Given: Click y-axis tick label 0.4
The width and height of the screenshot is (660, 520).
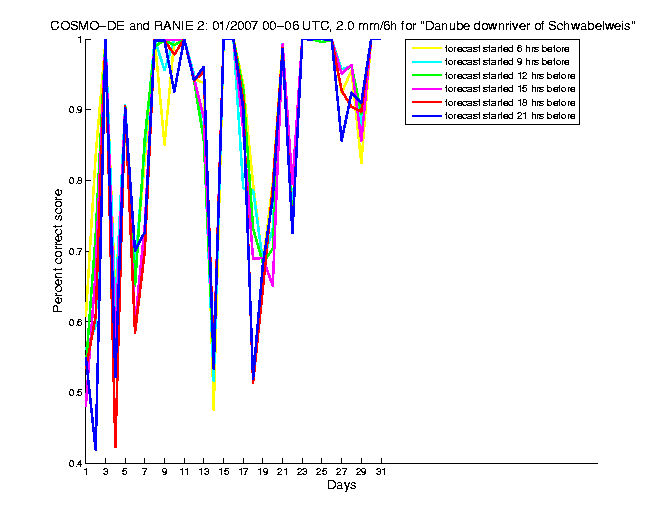Looking at the screenshot, I should click(75, 464).
